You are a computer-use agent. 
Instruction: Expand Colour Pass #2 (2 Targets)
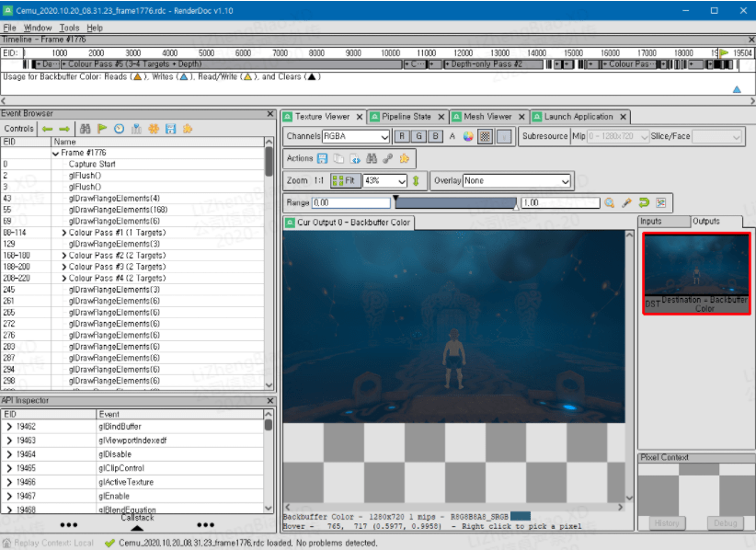coord(63,256)
